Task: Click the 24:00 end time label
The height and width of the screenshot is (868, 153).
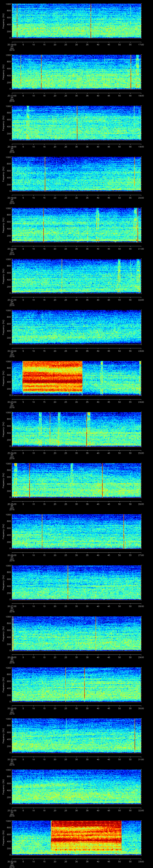Action: point(141,402)
